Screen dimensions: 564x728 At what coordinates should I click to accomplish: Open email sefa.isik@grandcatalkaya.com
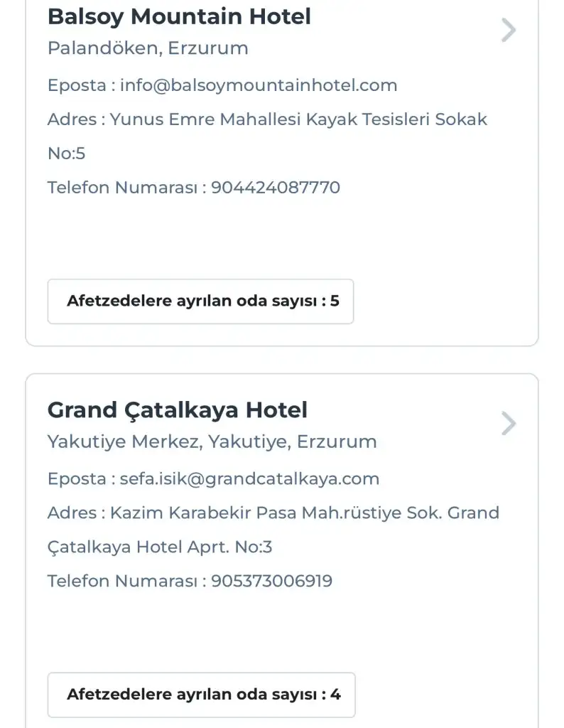249,479
